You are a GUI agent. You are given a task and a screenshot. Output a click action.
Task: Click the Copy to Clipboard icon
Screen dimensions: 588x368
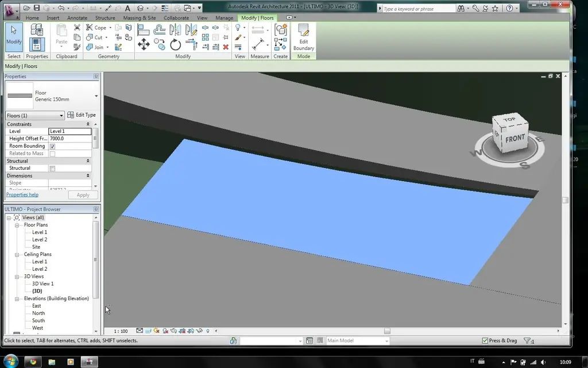pyautogui.click(x=77, y=37)
